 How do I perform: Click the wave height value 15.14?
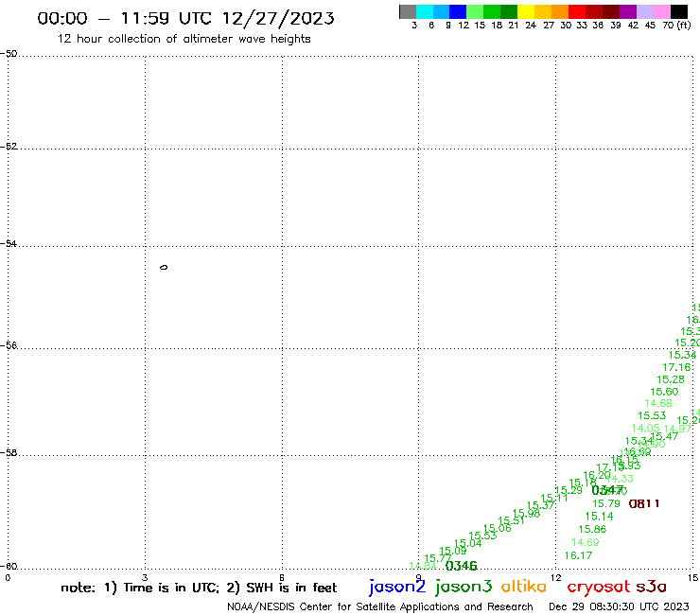[599, 517]
